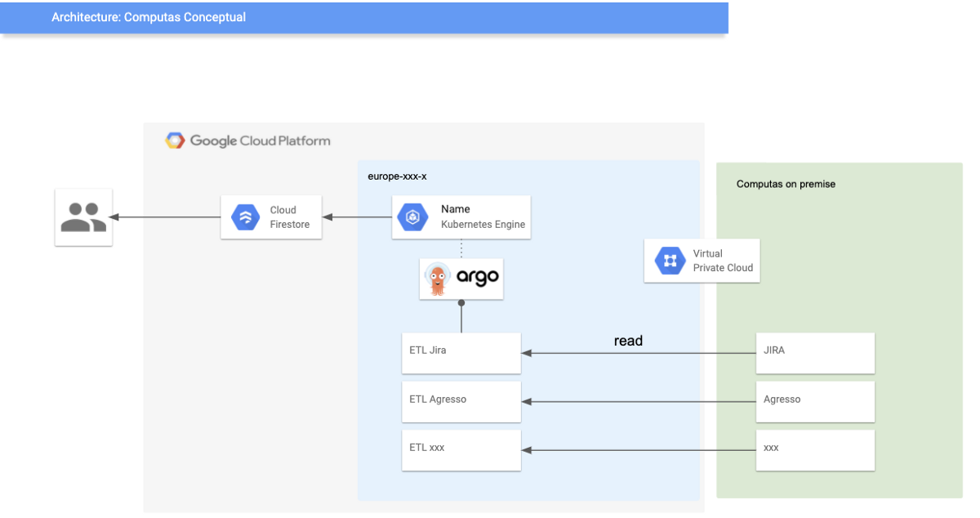Select the ETL xxx box

(x=461, y=449)
